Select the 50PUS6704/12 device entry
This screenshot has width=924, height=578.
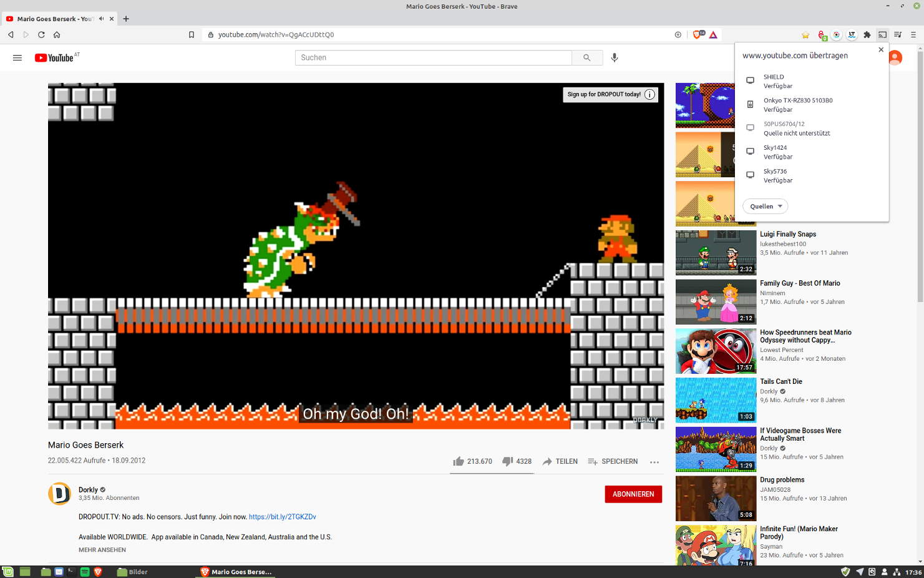(x=812, y=129)
